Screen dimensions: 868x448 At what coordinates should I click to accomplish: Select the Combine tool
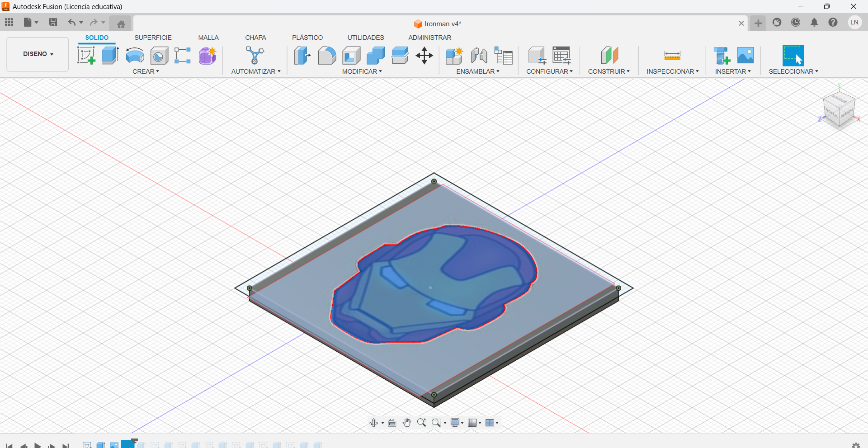(376, 56)
